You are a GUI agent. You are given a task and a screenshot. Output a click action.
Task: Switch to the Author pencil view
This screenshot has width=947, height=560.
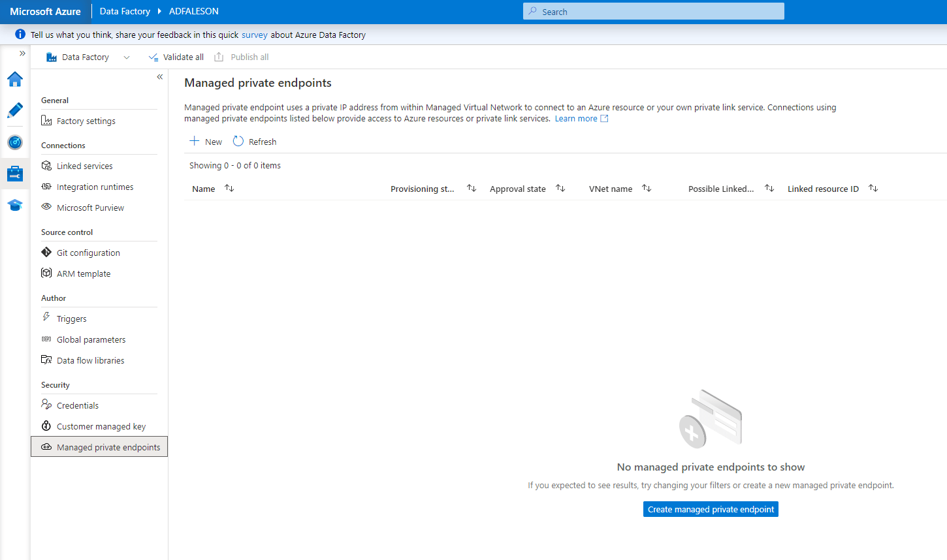coord(14,110)
